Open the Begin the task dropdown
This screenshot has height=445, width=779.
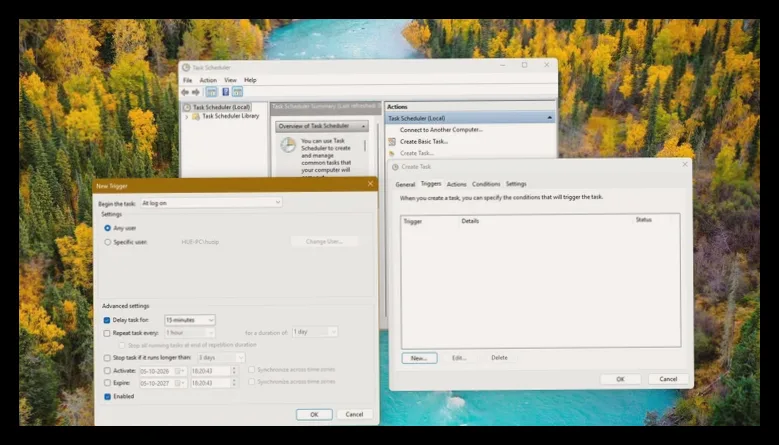coord(211,203)
